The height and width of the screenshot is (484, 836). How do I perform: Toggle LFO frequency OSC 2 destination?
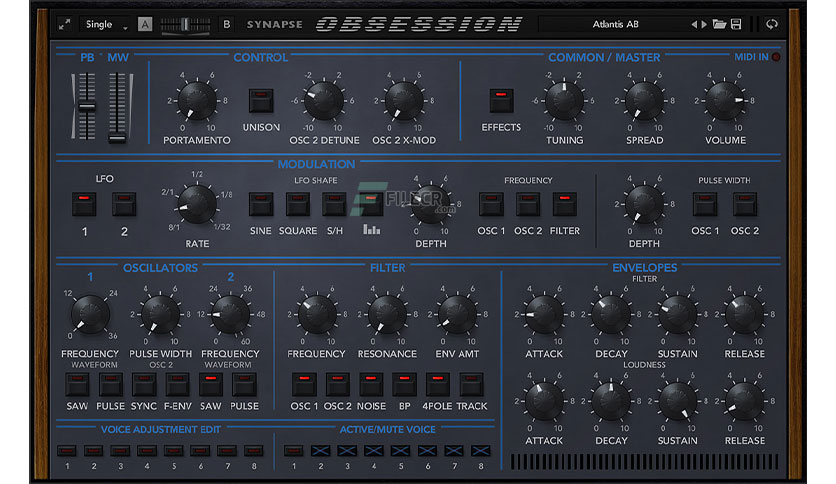(528, 204)
